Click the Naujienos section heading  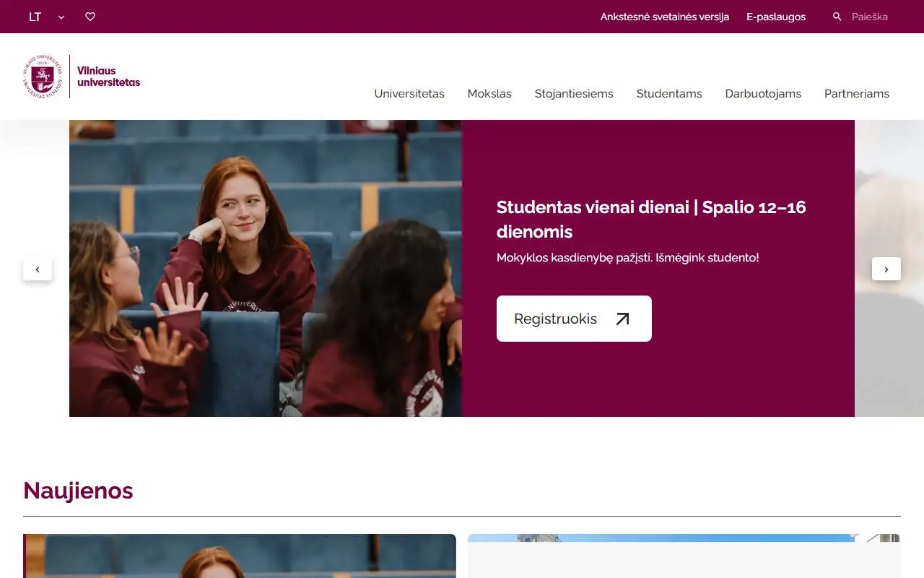click(x=78, y=491)
